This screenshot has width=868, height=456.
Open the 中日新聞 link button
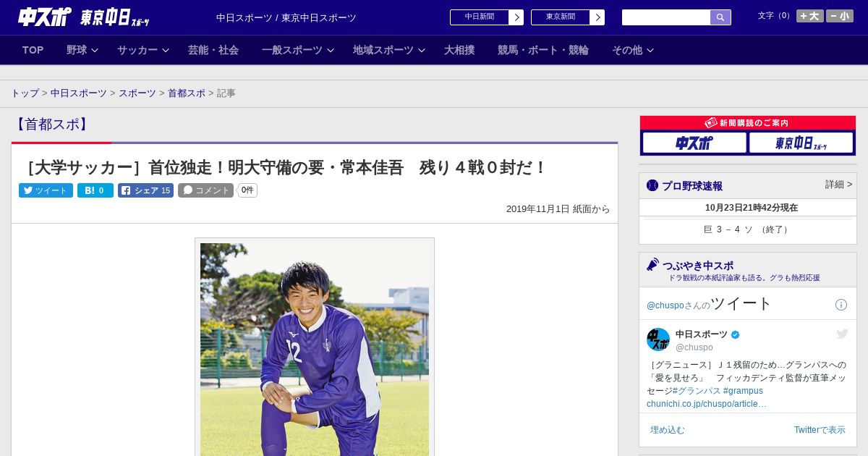(479, 17)
